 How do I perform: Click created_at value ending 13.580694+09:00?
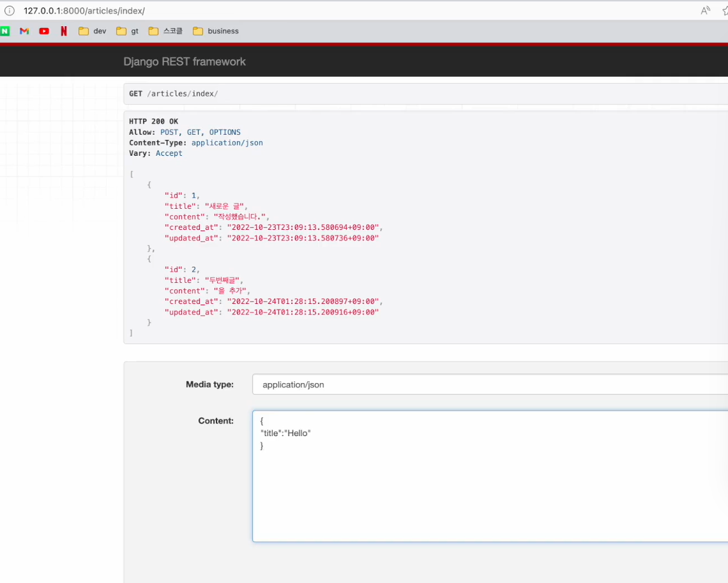(x=303, y=227)
